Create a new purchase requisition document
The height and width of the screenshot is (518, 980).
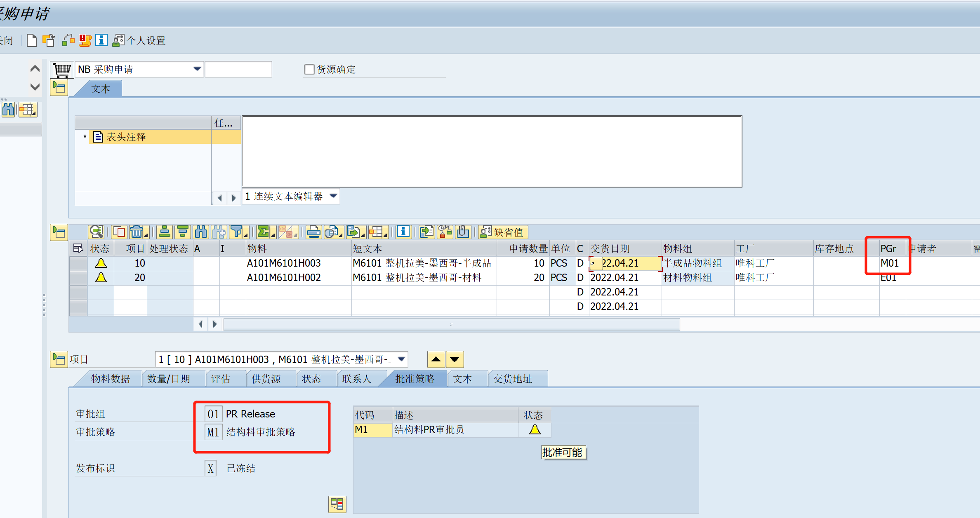(31, 40)
